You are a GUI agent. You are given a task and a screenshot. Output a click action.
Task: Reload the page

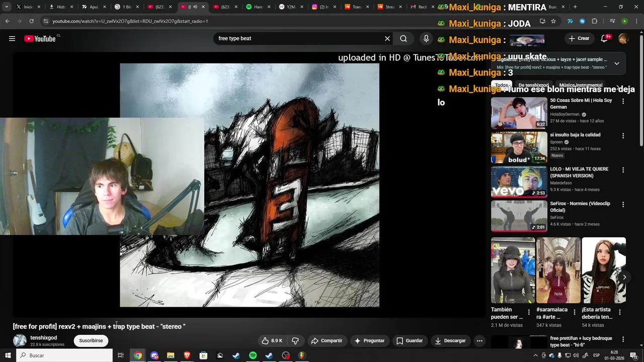coord(31,21)
